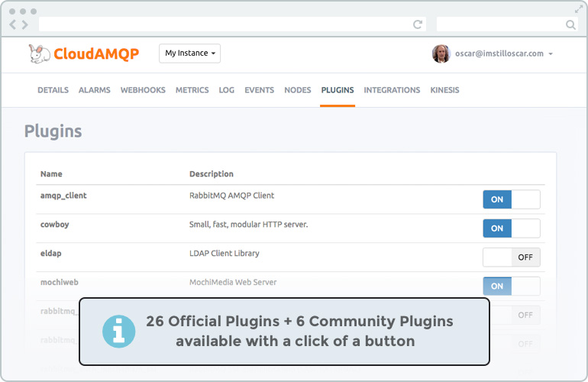Go back with browser back arrow

[13, 24]
